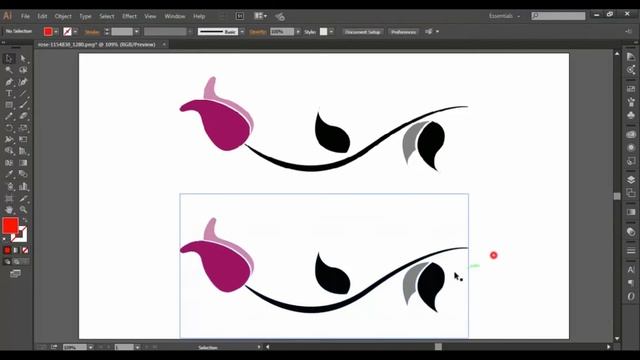Open the File menu
Screen dimensions: 640x360
pos(25,16)
